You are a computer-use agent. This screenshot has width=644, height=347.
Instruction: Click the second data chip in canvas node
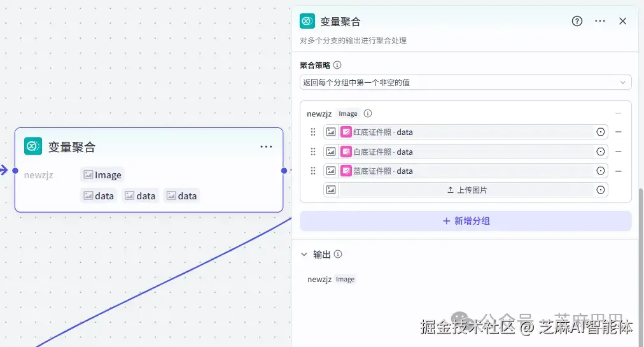(x=140, y=195)
